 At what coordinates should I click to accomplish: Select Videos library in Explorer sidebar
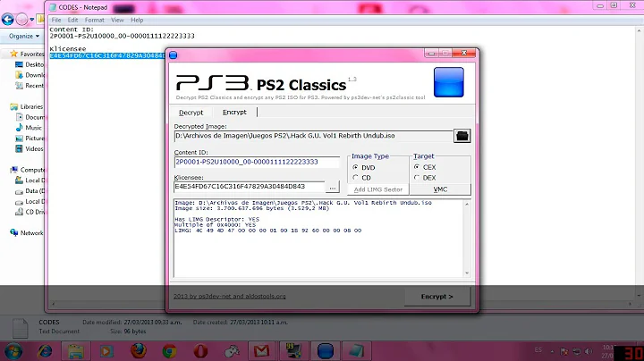(30, 149)
